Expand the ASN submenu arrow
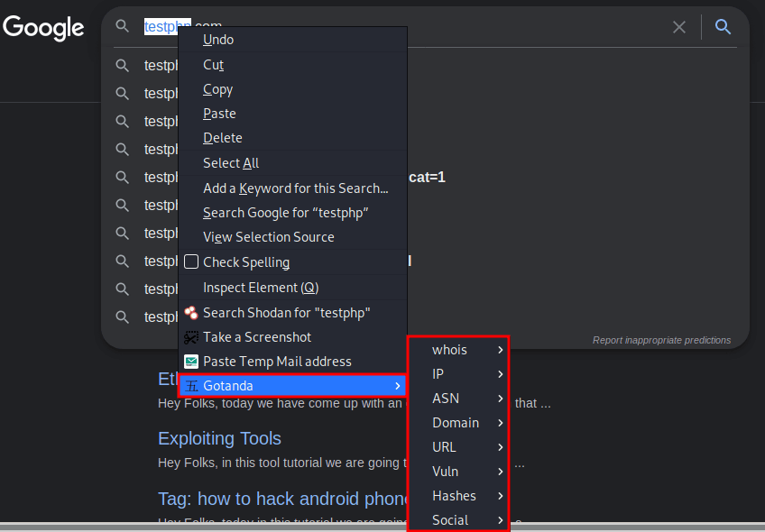This screenshot has height=532, width=765. click(x=501, y=399)
